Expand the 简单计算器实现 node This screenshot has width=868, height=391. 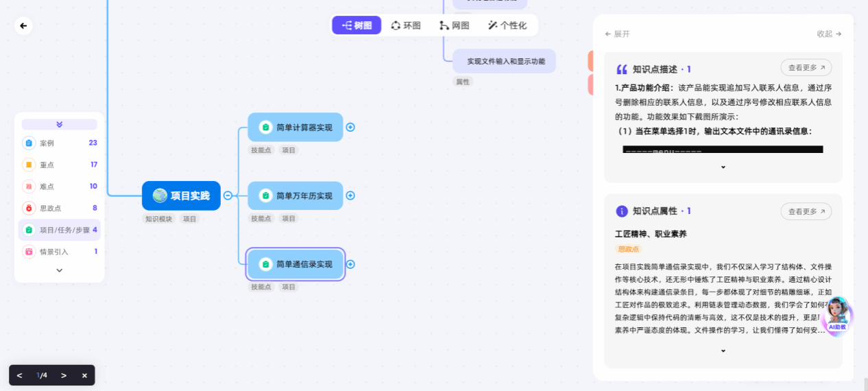[350, 128]
